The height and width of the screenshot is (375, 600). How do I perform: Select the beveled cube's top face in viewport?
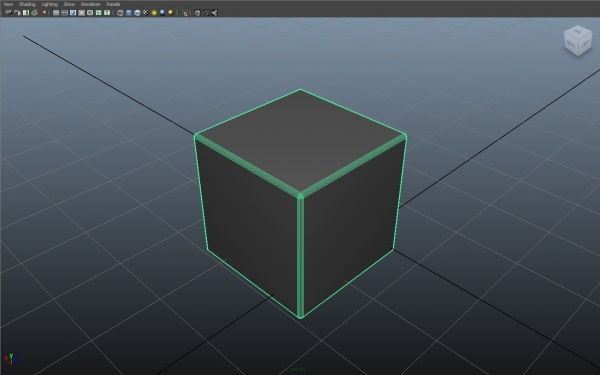point(300,140)
